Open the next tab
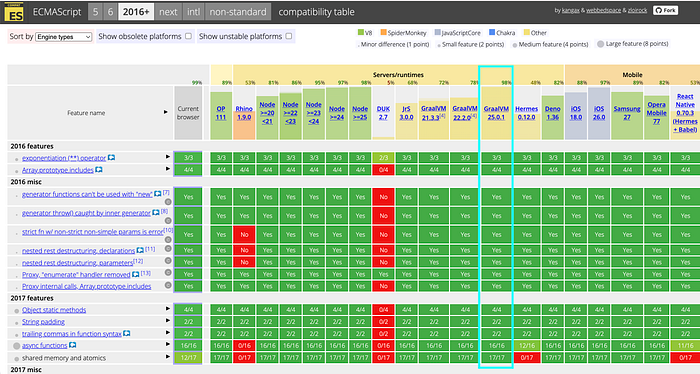This screenshot has width=700, height=374. pos(168,12)
